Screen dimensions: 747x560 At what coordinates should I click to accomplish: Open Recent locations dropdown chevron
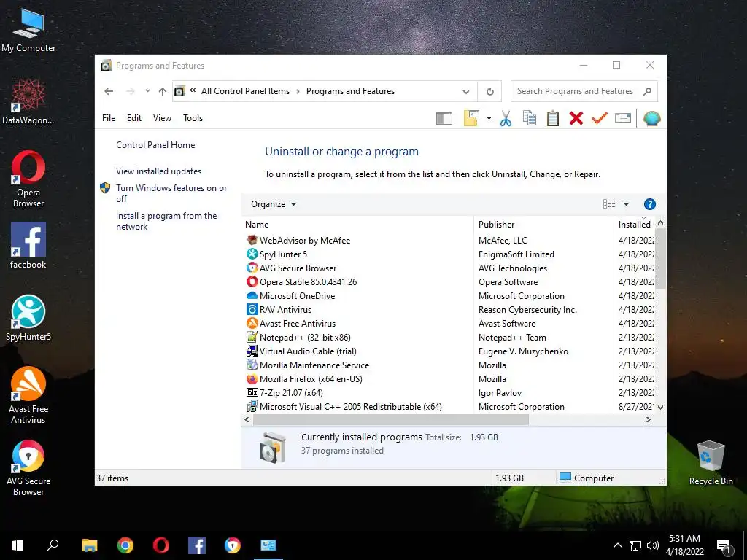pos(147,91)
